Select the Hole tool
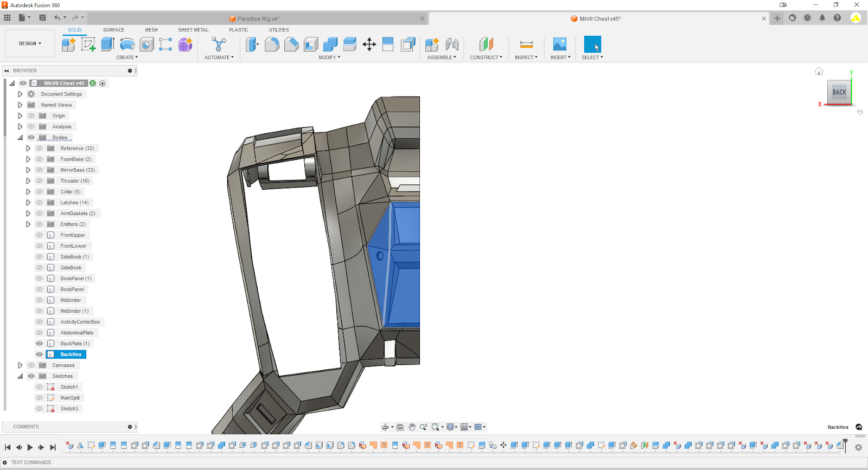 pyautogui.click(x=146, y=44)
